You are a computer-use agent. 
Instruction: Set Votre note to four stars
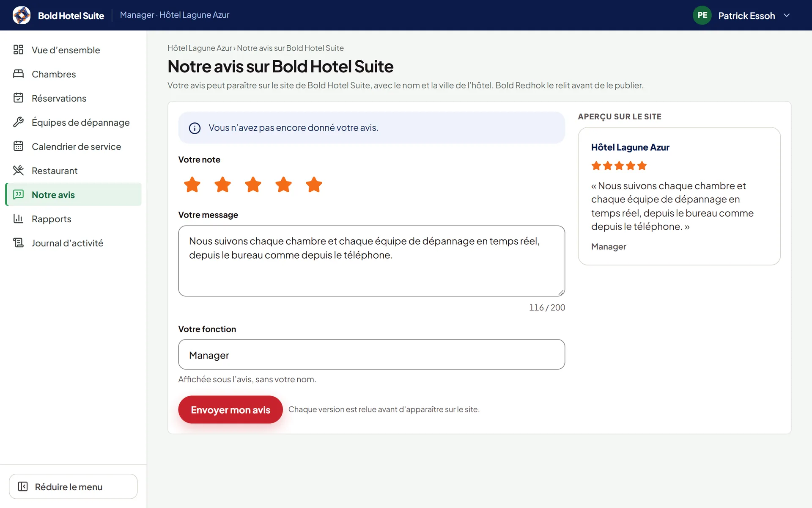tap(284, 185)
